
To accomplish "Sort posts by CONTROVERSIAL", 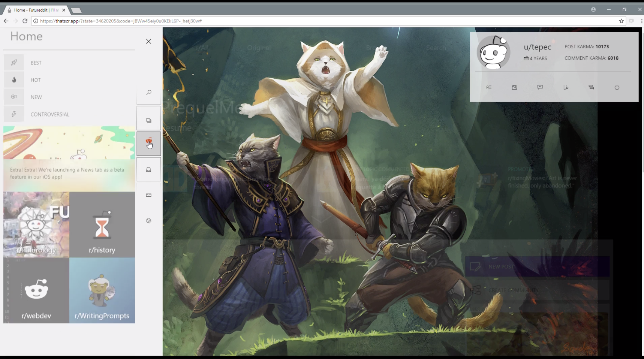I will 50,114.
